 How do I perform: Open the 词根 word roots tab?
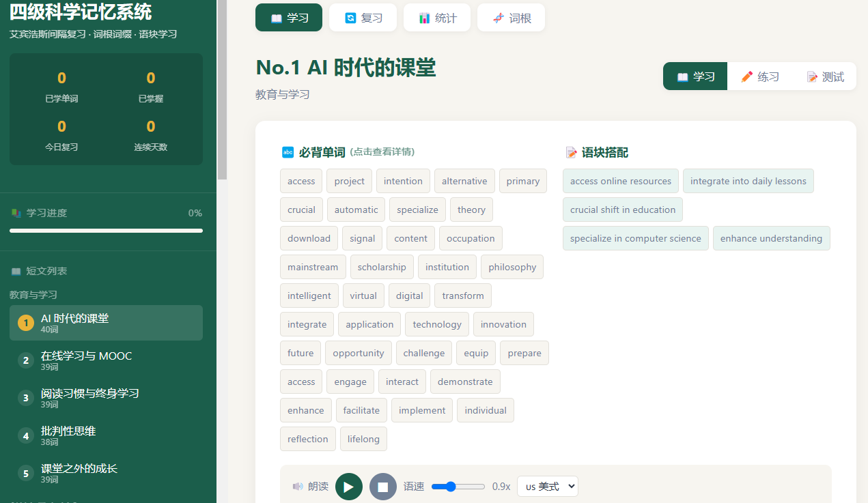pyautogui.click(x=511, y=18)
